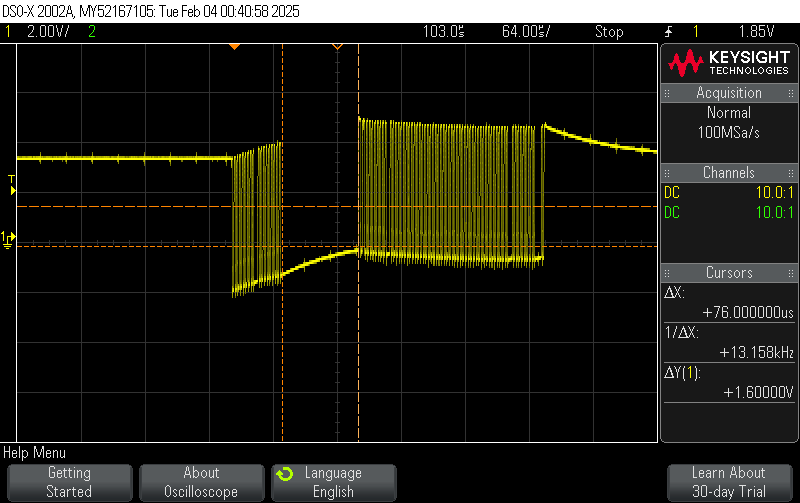Toggle channel 2 indicator in top bar
The height and width of the screenshot is (503, 800).
(92, 31)
